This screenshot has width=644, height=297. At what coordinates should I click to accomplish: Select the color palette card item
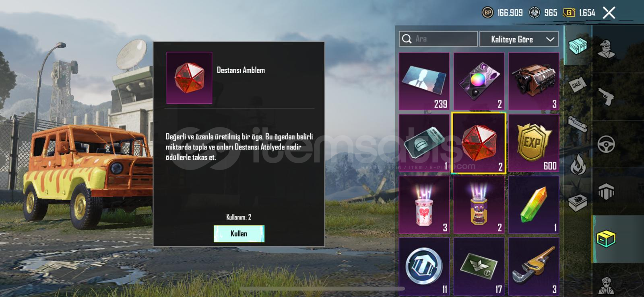479,81
